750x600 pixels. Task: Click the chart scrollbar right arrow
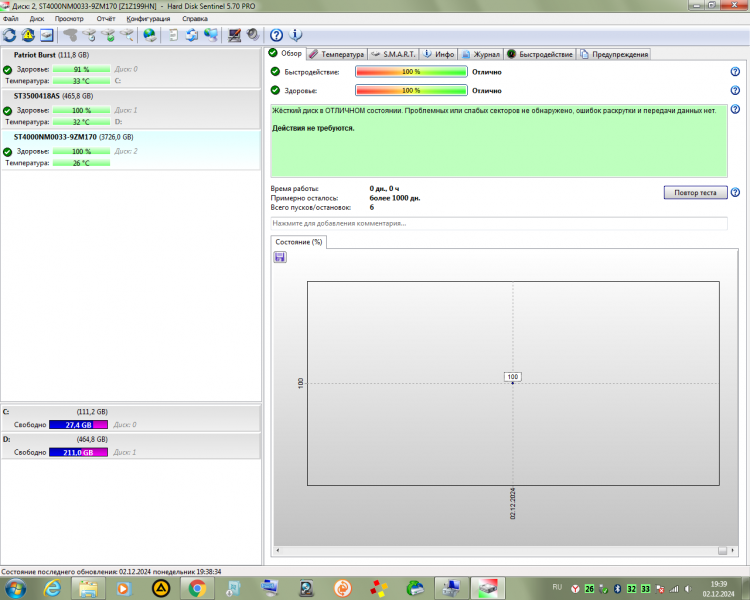click(733, 550)
